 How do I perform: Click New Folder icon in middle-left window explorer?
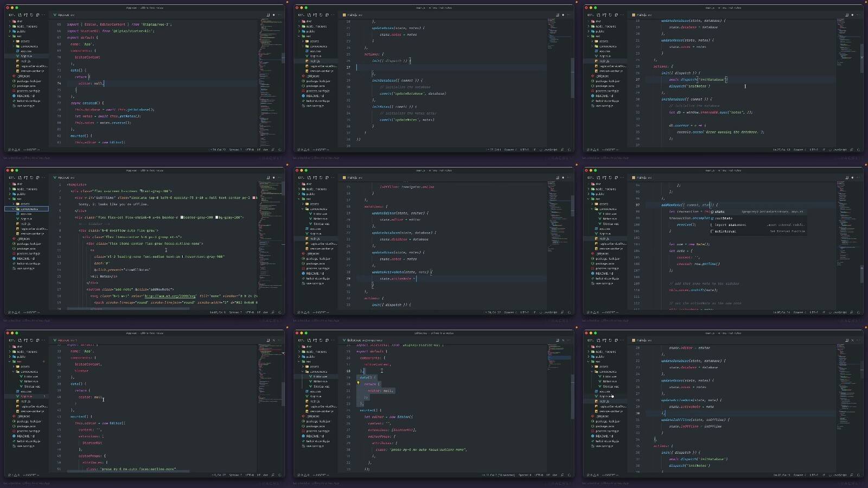[25, 178]
